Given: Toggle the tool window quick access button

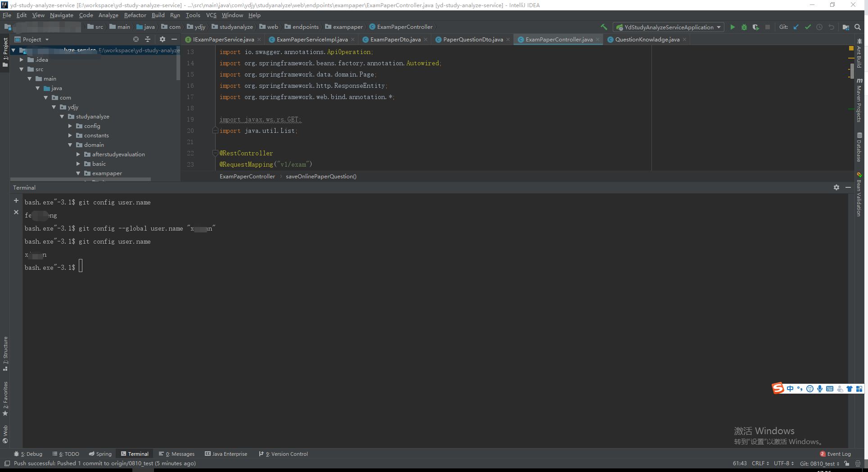Looking at the screenshot, I should coord(7,463).
